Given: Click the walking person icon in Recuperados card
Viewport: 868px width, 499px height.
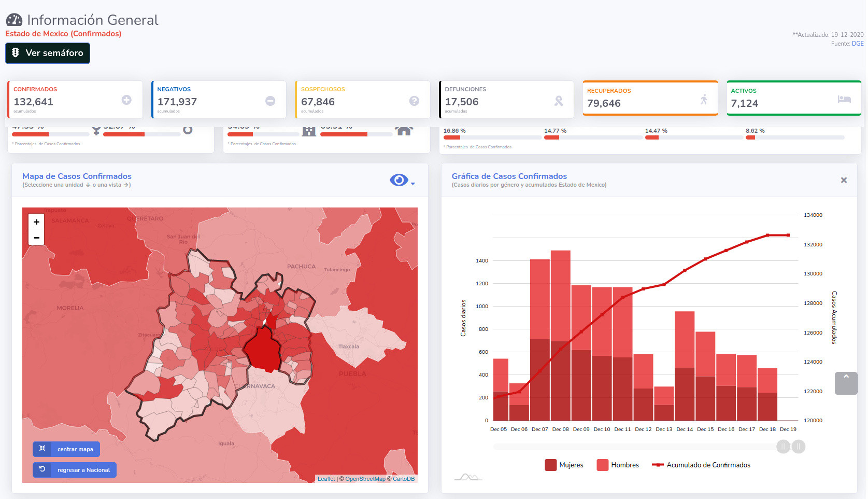Looking at the screenshot, I should [x=704, y=99].
